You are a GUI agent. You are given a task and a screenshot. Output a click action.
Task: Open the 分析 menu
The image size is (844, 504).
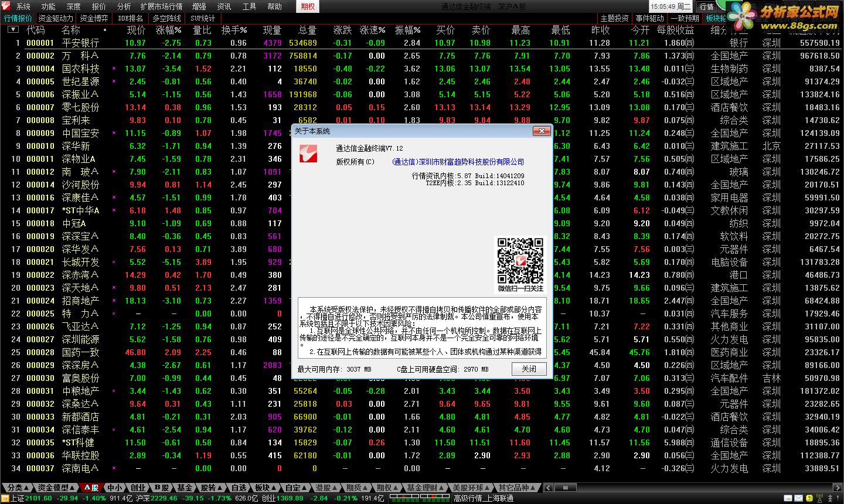[124, 6]
